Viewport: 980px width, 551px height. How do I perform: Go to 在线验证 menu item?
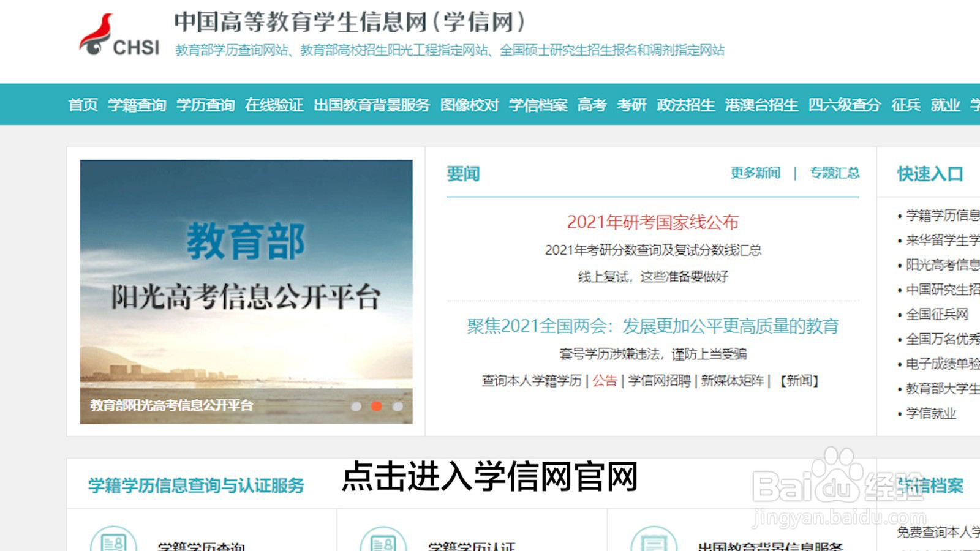(x=274, y=105)
